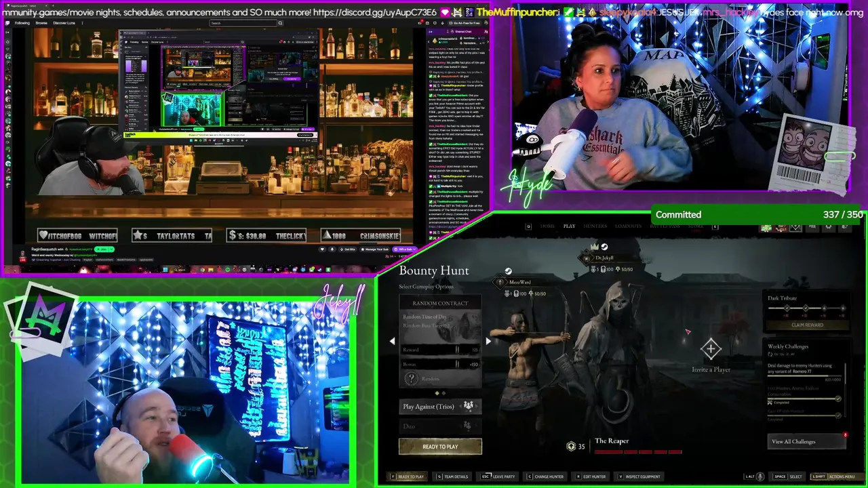868x488 pixels.
Task: Click The Reaper red health bar
Action: point(638,451)
